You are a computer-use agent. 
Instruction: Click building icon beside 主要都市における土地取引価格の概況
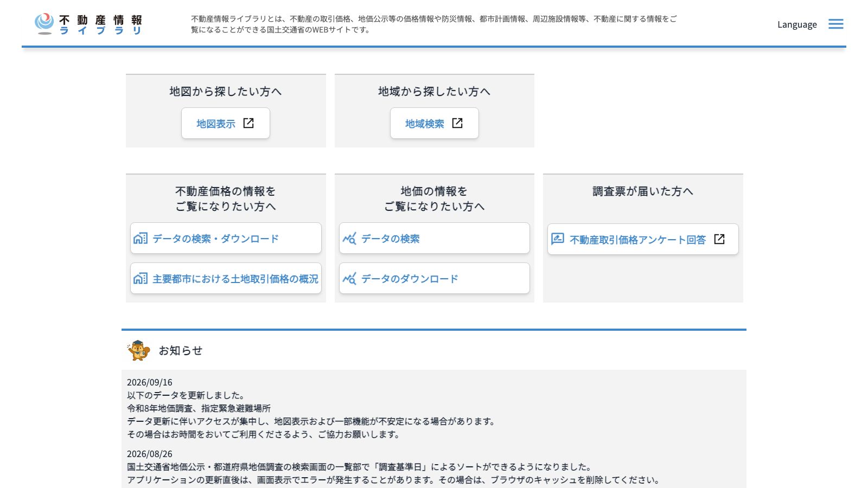tap(141, 278)
